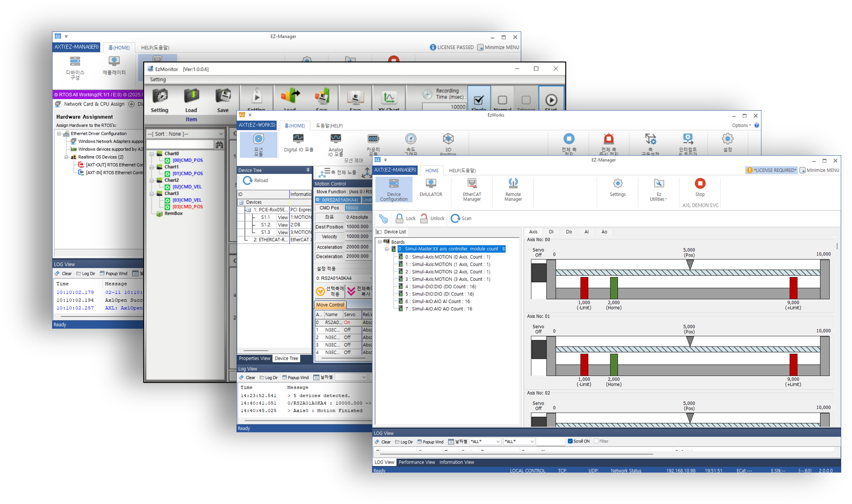This screenshot has width=852, height=504.
Task: Switch to Do tab
Action: (569, 232)
